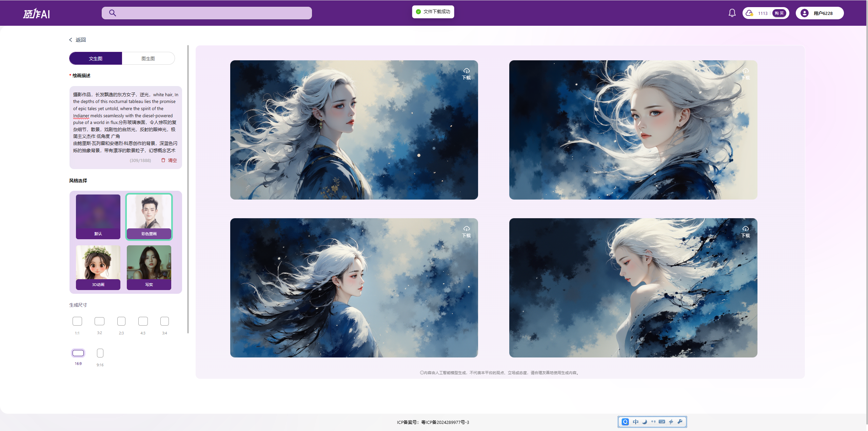The width and height of the screenshot is (868, 431).
Task: Choose the 4:3 size ratio
Action: pyautogui.click(x=143, y=321)
